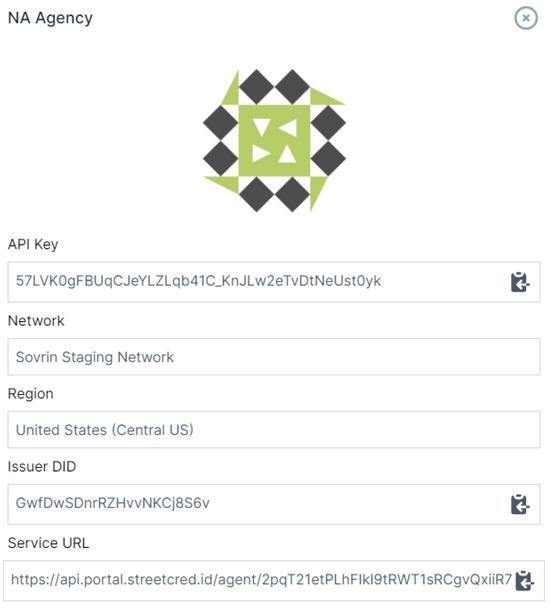Copy the Service URL to clipboard
The height and width of the screenshot is (608, 550).
point(524,581)
